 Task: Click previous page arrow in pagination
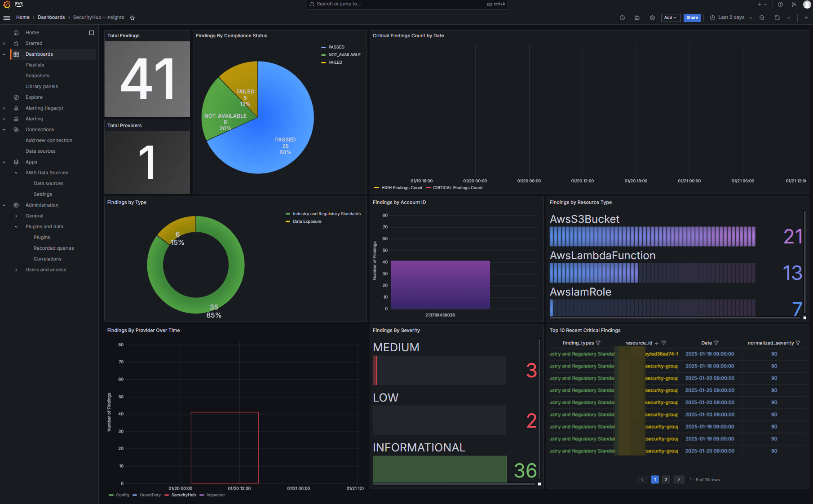click(x=642, y=480)
